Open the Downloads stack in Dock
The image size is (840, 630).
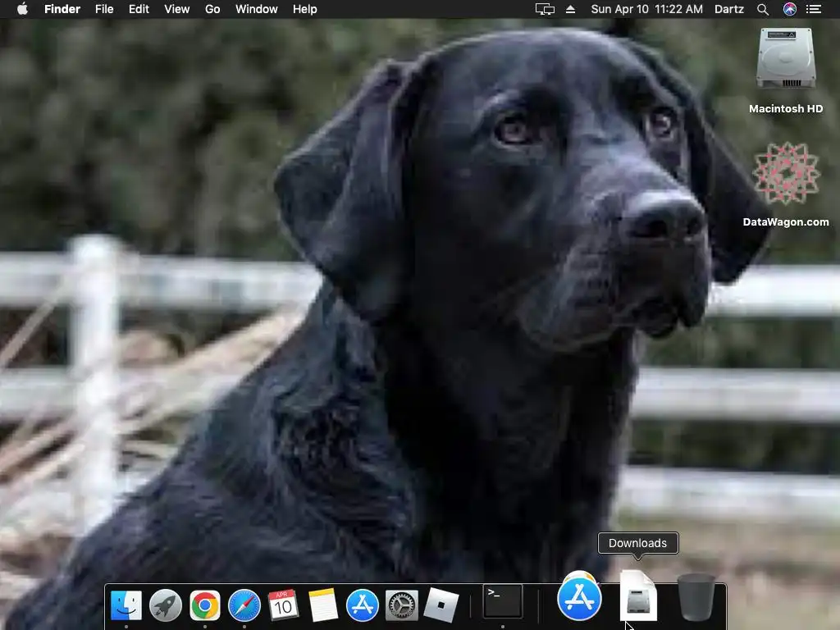click(638, 596)
